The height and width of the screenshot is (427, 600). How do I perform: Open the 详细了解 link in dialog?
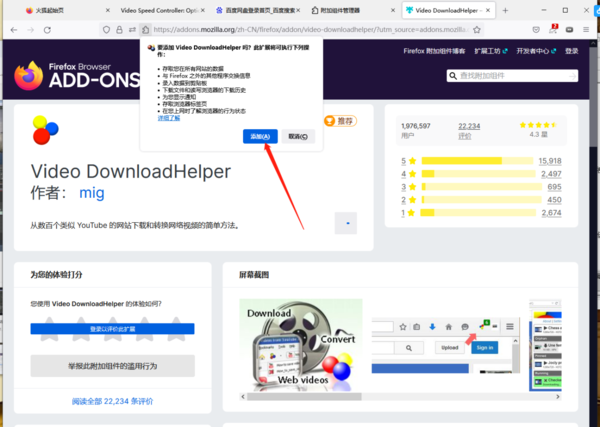pyautogui.click(x=169, y=118)
